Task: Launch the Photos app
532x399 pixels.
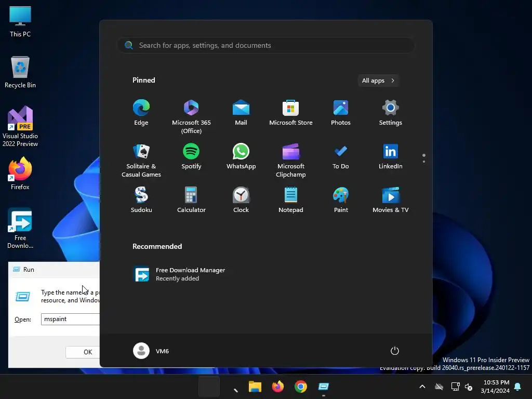Action: (x=341, y=113)
